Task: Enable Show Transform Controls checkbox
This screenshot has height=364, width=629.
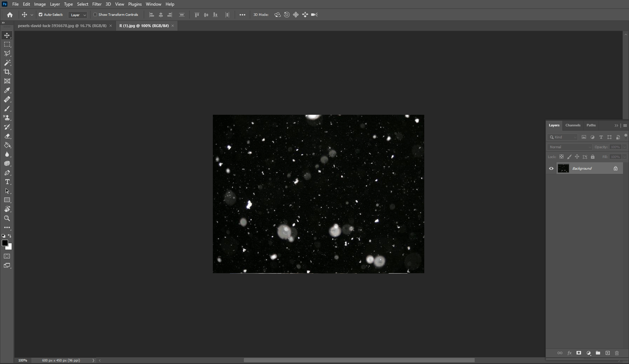Action: coord(95,15)
